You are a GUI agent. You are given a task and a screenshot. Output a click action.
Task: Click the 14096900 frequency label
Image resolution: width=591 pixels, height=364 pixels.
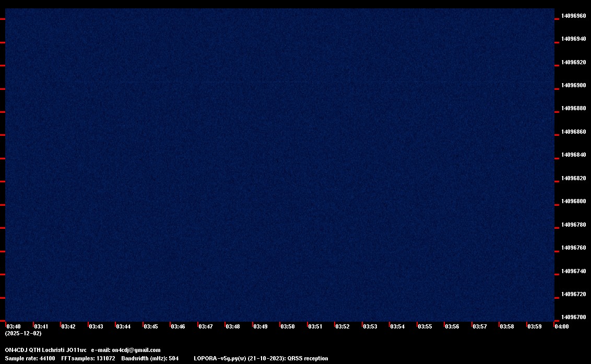(574, 85)
